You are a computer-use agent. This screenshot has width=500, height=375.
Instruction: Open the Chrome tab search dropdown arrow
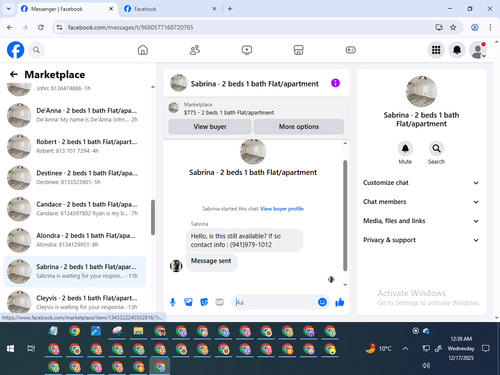click(9, 9)
